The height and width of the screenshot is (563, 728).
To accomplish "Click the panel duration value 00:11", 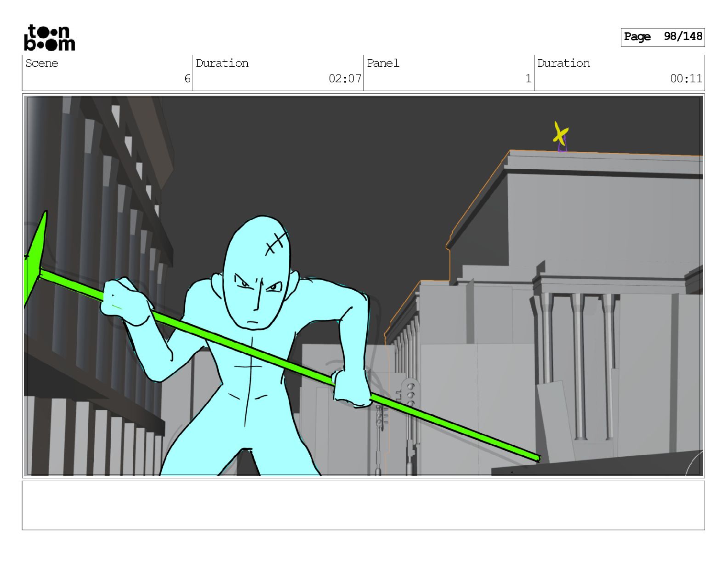I will coord(686,79).
